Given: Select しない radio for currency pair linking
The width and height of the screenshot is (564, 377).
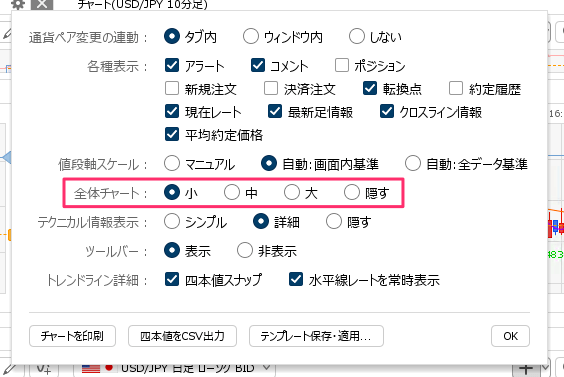Looking at the screenshot, I should click(357, 36).
